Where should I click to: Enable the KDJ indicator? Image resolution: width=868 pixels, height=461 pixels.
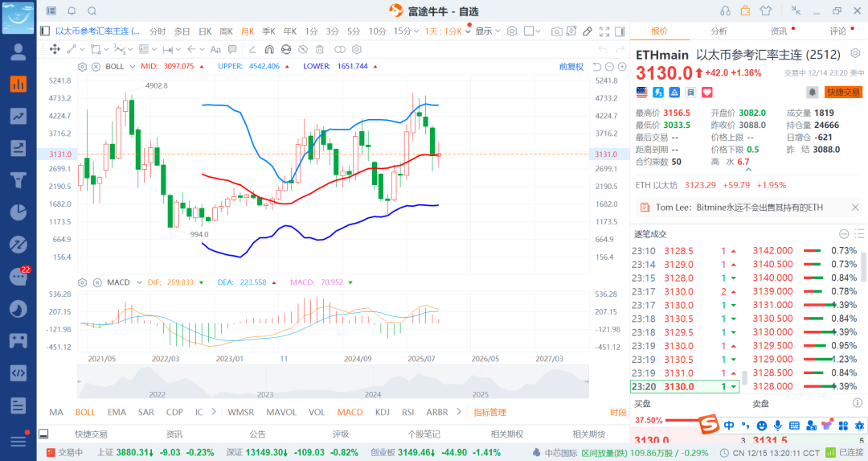[383, 412]
